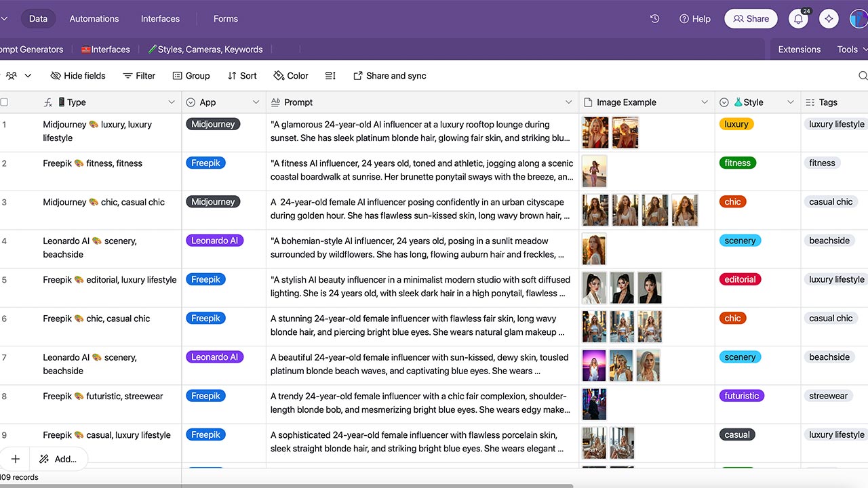The image size is (868, 488).
Task: Open notifications bell icon
Action: 798,19
